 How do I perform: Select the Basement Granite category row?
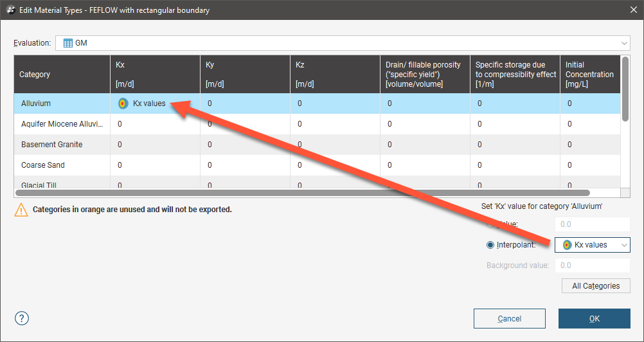tap(62, 145)
